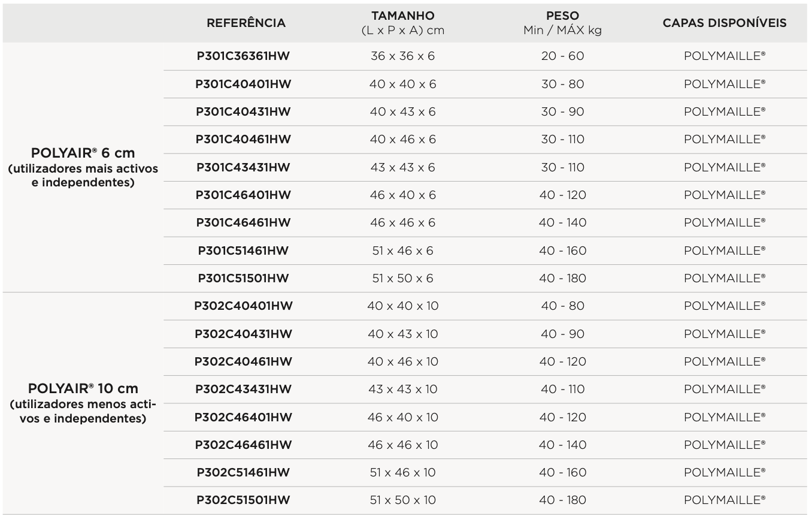Click size cell 51 x 46 x 10
The image size is (812, 519).
(x=402, y=473)
